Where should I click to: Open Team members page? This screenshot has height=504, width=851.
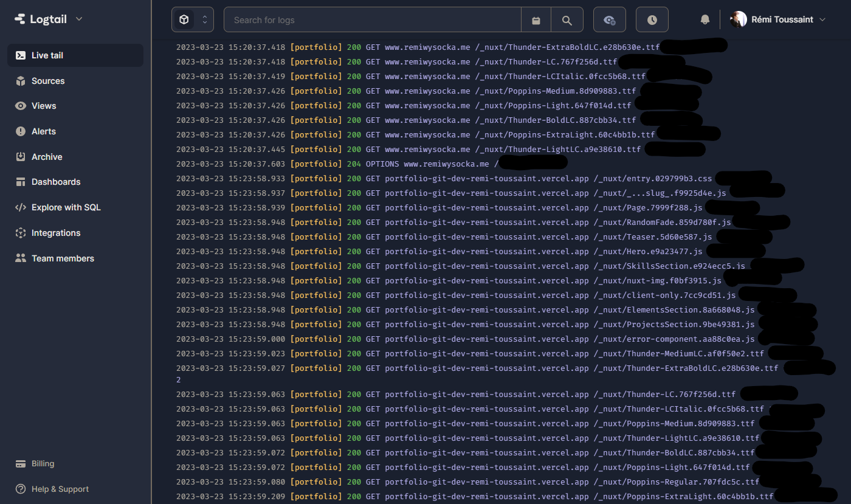[63, 258]
